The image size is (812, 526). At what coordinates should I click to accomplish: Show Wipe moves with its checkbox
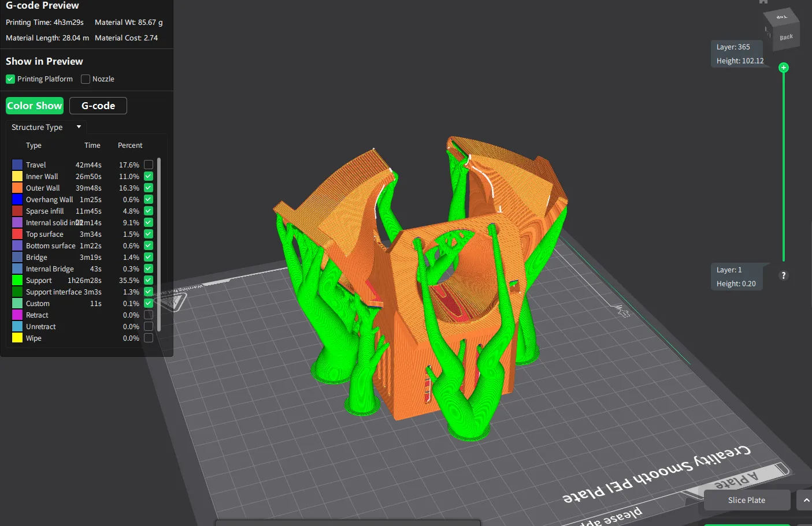point(149,338)
